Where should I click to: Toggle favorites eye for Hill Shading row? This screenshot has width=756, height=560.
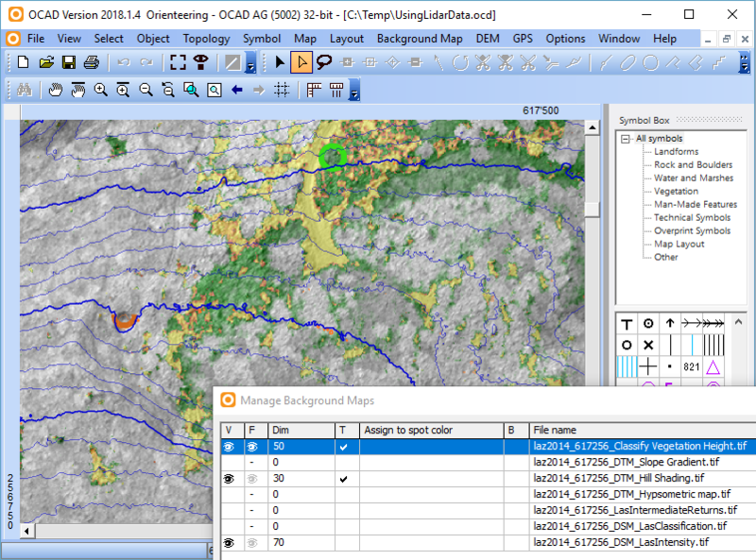coord(251,479)
